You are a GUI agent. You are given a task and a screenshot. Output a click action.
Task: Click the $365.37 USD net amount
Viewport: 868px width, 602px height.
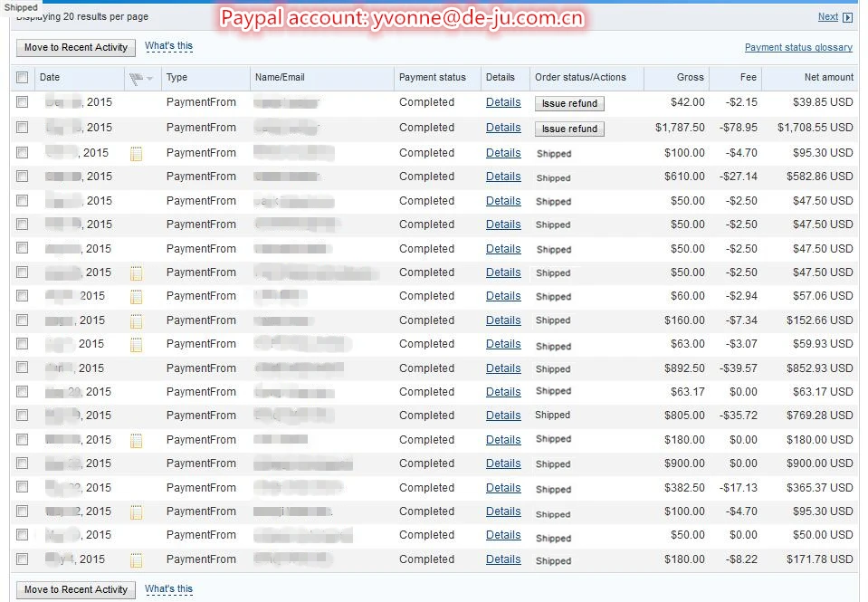(x=819, y=488)
